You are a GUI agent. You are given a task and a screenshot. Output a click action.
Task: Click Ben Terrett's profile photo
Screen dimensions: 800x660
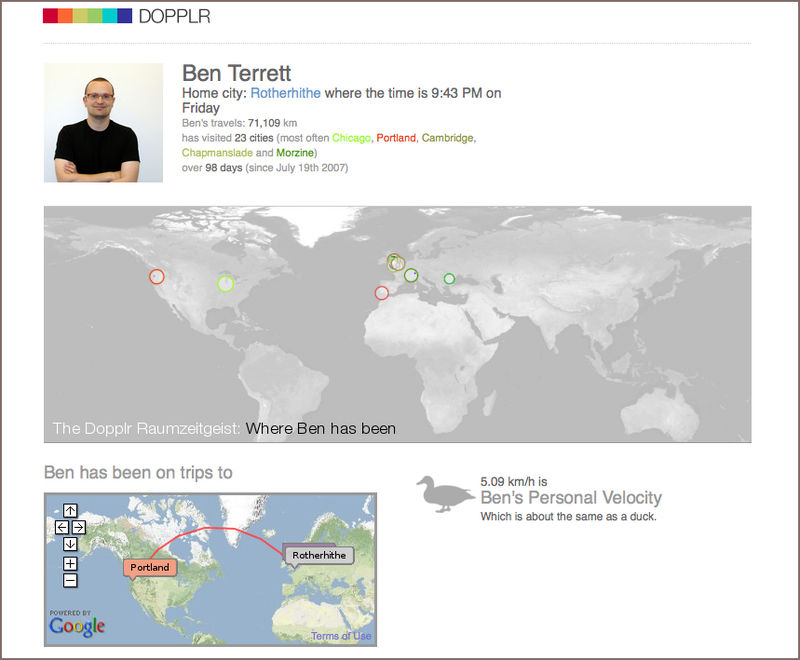point(103,123)
